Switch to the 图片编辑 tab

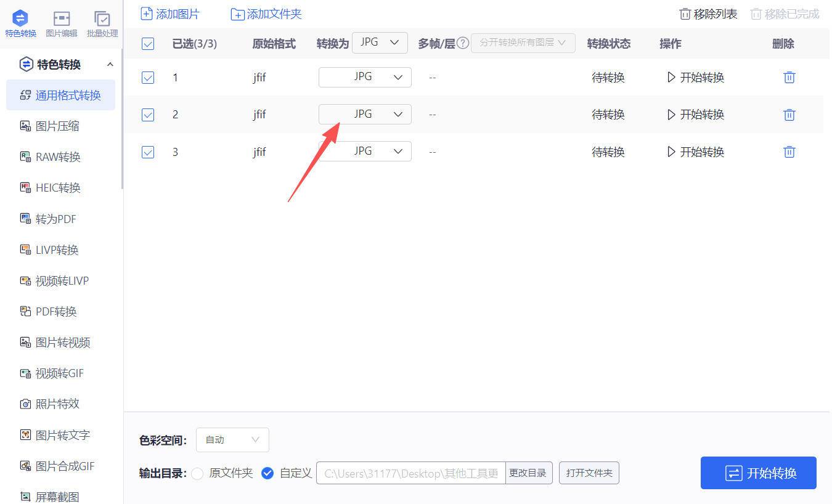click(x=62, y=23)
